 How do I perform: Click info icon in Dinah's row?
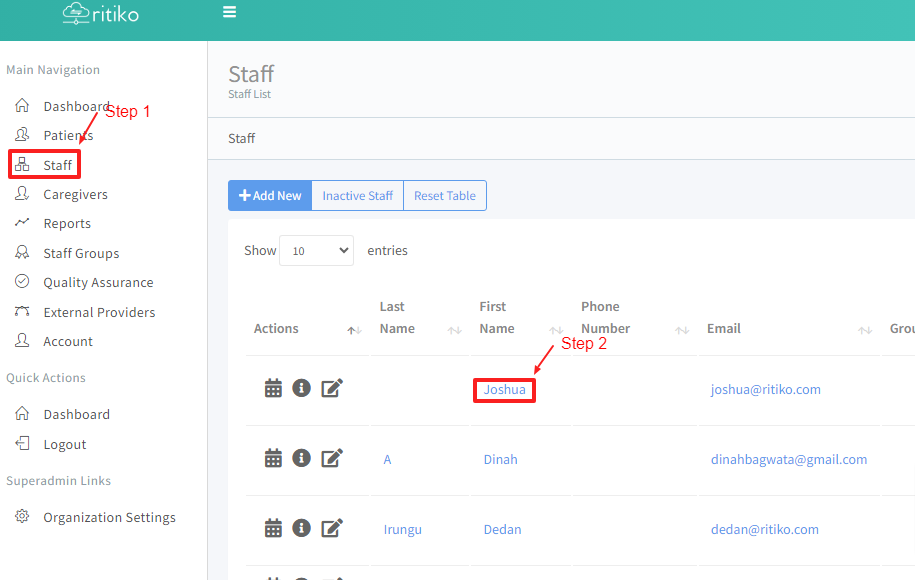point(301,458)
